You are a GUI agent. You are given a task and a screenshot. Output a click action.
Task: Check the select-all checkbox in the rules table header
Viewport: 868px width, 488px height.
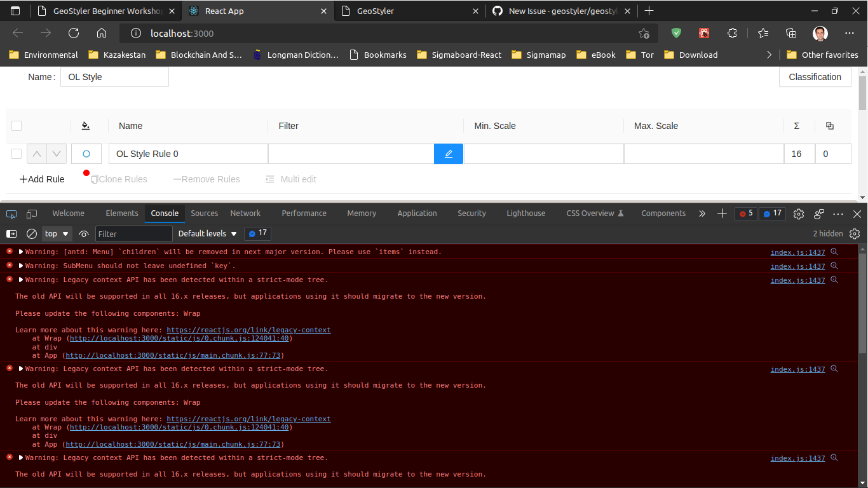coord(17,125)
